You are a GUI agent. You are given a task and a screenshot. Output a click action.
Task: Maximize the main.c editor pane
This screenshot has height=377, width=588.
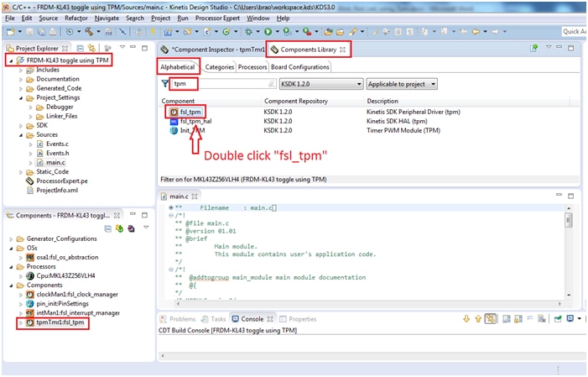tap(570, 196)
